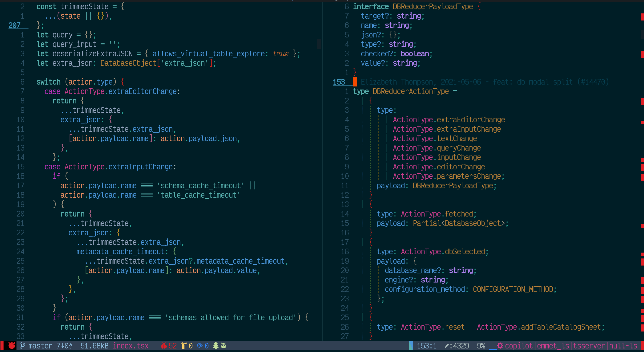
Task: Click the 'table_cache_timeout' string
Action: click(x=199, y=195)
